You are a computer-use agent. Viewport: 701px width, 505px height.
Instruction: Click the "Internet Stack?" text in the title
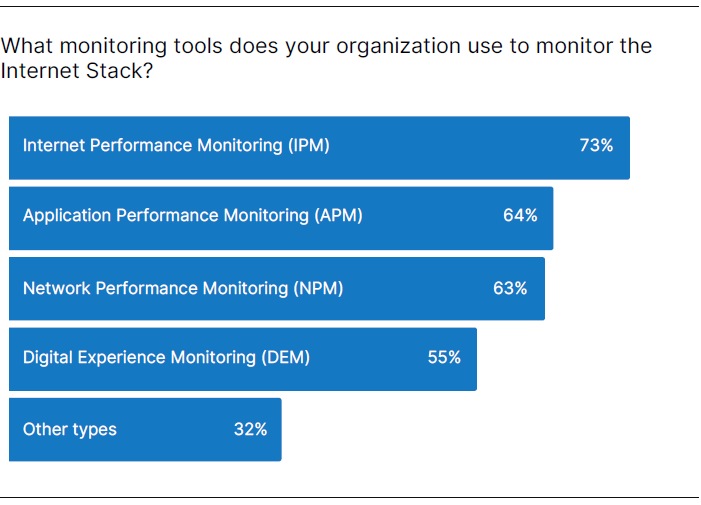coord(77,72)
